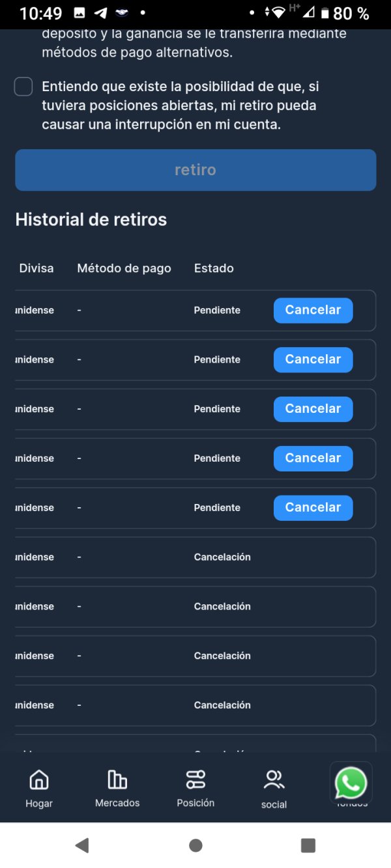The image size is (391, 868).
Task: Select the Estado column header
Action: click(x=214, y=268)
